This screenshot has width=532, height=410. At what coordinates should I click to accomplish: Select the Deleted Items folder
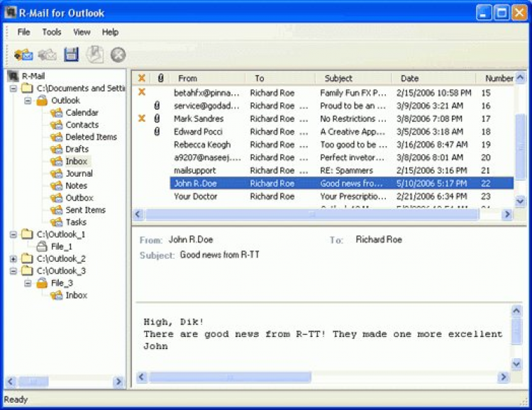(91, 137)
